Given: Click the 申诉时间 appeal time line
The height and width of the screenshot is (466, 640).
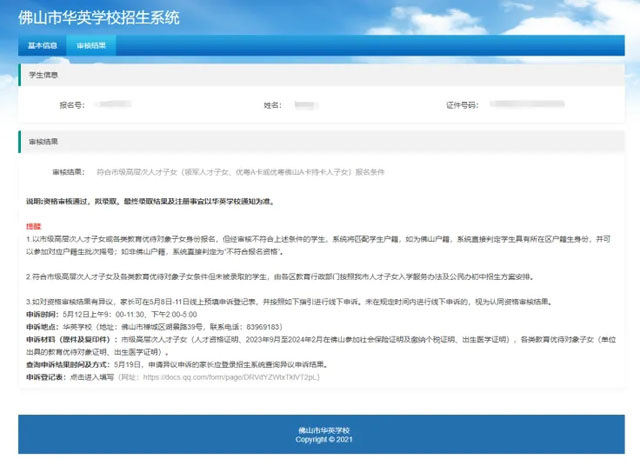Looking at the screenshot, I should coord(130,311).
